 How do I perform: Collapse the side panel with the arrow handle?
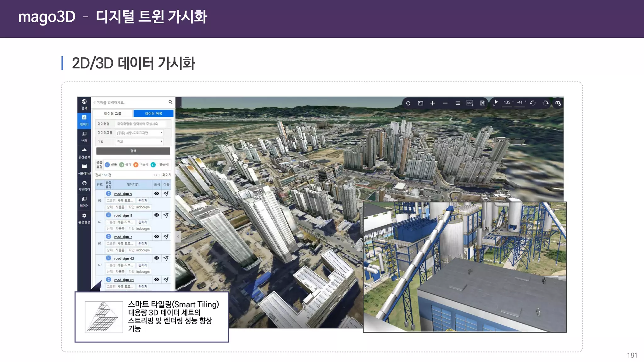point(178,236)
